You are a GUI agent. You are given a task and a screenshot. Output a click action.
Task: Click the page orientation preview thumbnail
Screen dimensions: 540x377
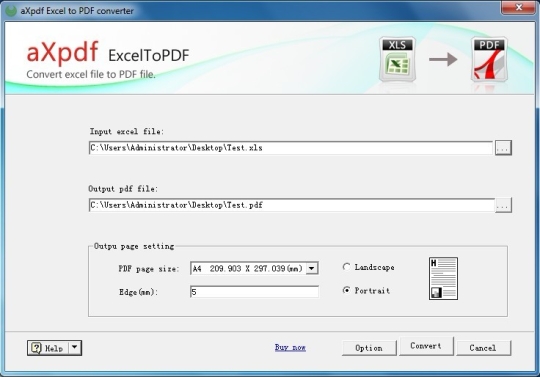pyautogui.click(x=443, y=279)
